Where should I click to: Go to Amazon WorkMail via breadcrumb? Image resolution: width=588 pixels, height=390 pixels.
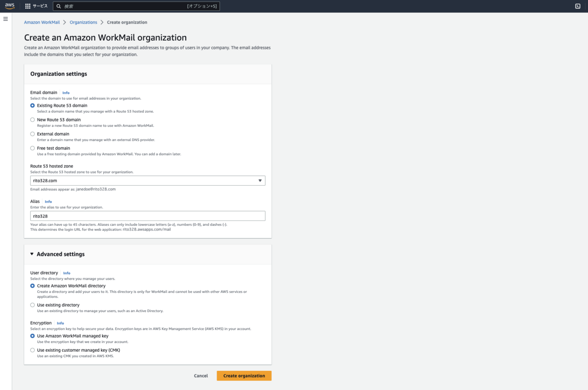[42, 22]
